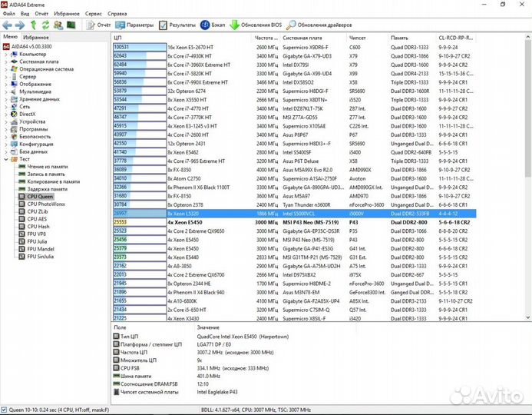532x415 pixels.
Task: Open the Сервис menu
Action: coord(93,14)
